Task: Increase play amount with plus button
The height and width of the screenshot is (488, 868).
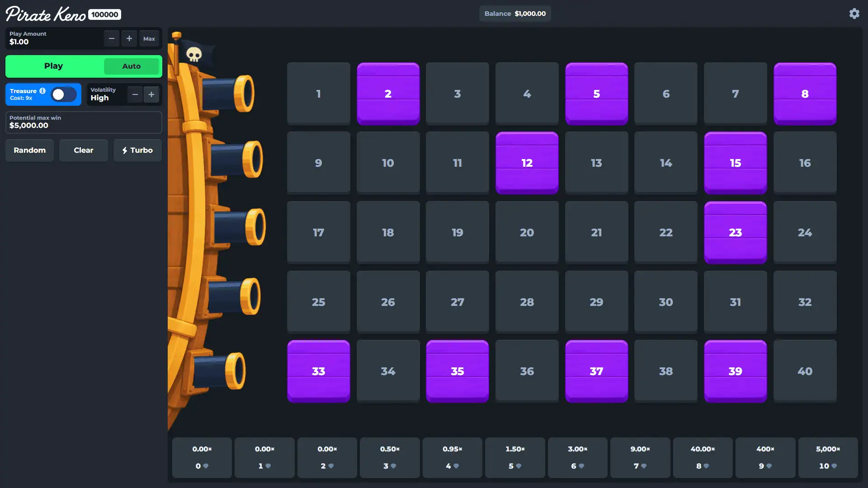Action: [x=129, y=38]
